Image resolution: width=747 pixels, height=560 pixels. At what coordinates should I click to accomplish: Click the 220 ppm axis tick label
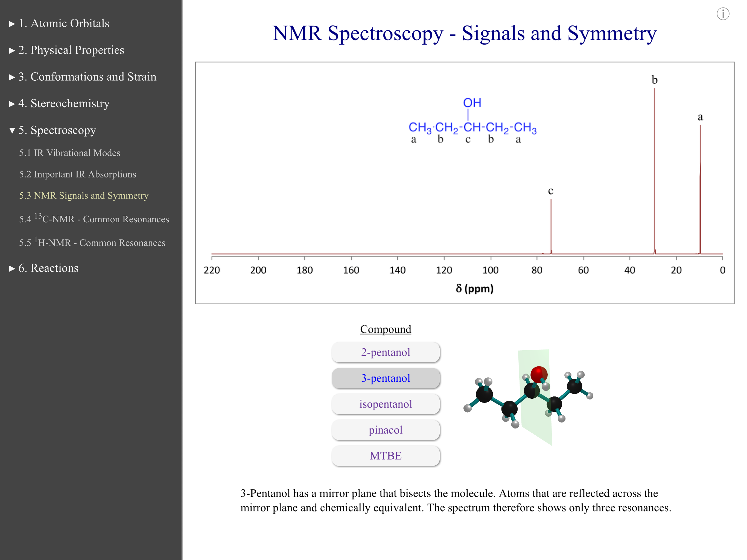point(212,270)
